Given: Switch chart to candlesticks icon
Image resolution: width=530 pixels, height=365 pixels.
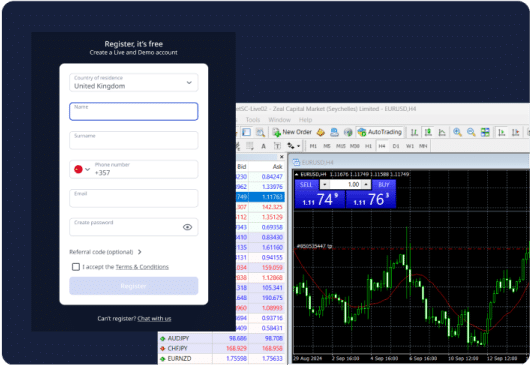Looking at the screenshot, I should [x=428, y=132].
